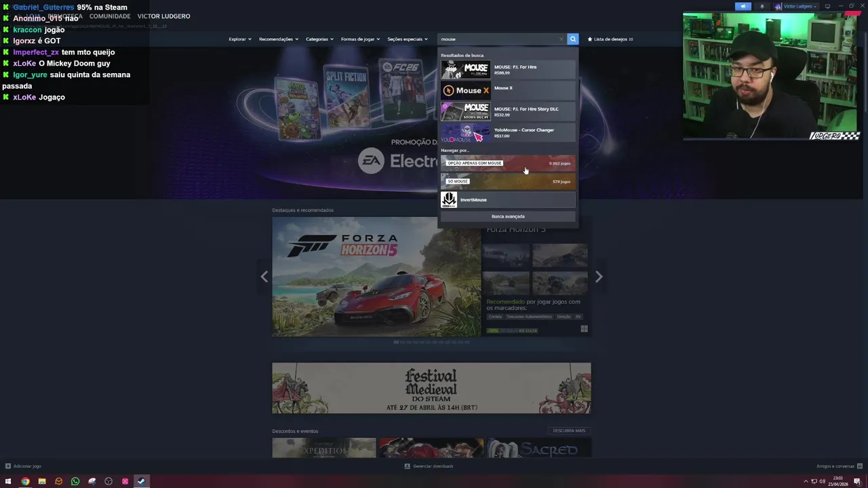Expand the Explorar dropdown menu
The width and height of the screenshot is (868, 488).
(240, 39)
